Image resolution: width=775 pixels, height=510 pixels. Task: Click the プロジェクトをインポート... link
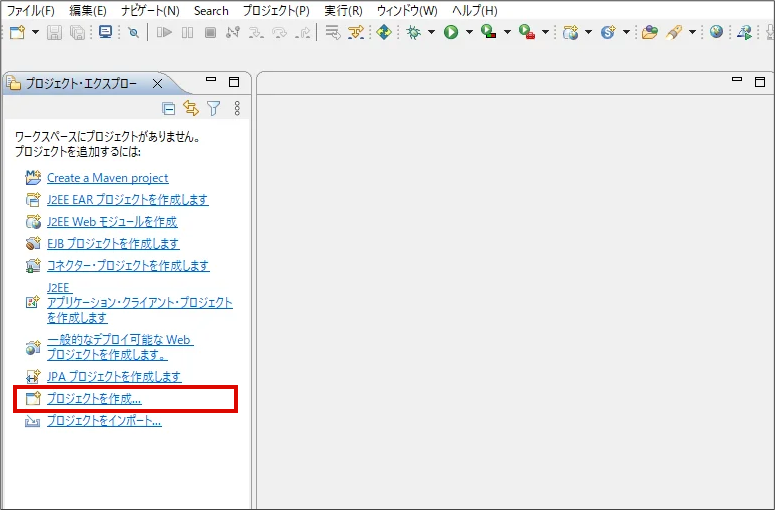pyautogui.click(x=104, y=421)
